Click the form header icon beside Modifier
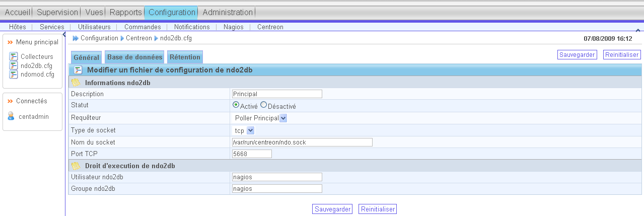Viewport: 644px width, 216px height. click(x=79, y=70)
